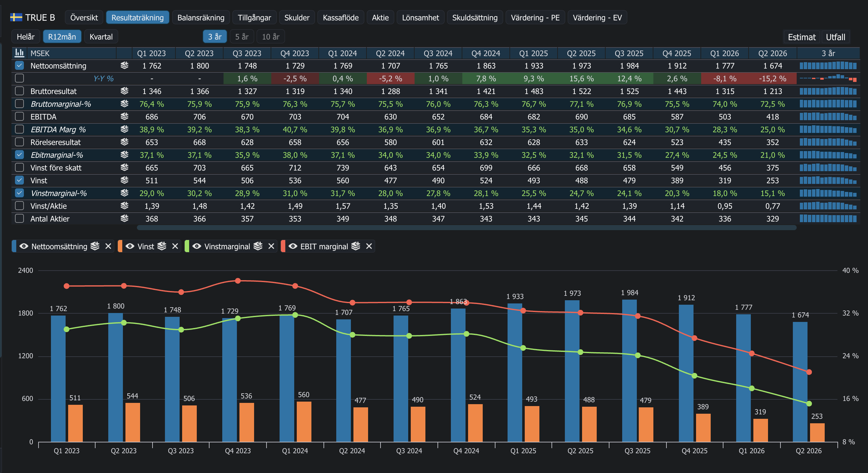Click the green Vinstmarginal legend color swatch
The width and height of the screenshot is (868, 473).
point(187,246)
